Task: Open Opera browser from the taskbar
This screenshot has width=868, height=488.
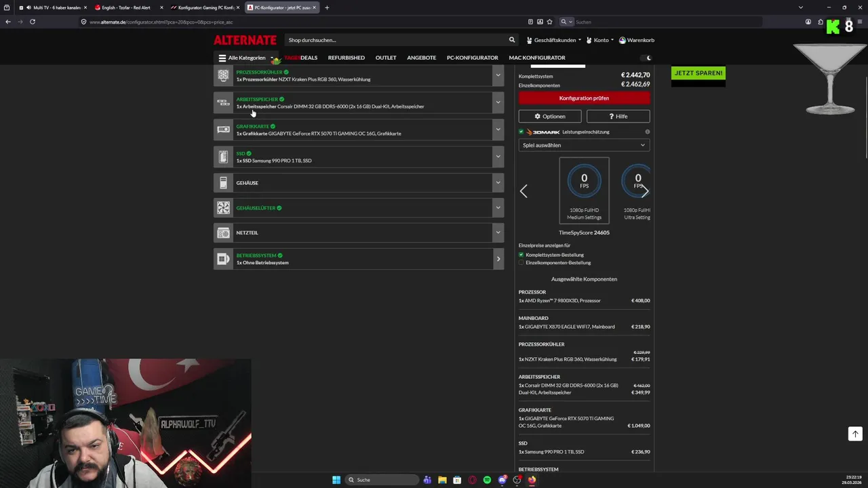Action: pyautogui.click(x=473, y=480)
